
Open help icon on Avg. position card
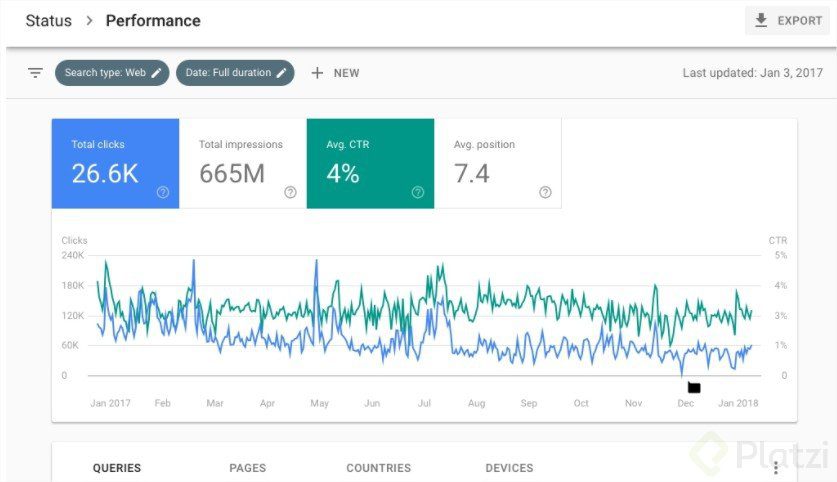[545, 192]
